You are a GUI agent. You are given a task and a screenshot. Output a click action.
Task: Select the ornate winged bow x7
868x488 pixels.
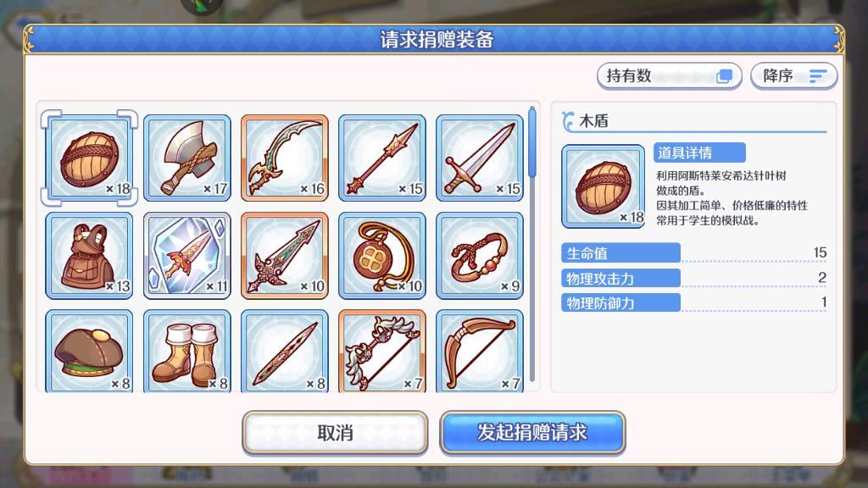click(x=382, y=352)
